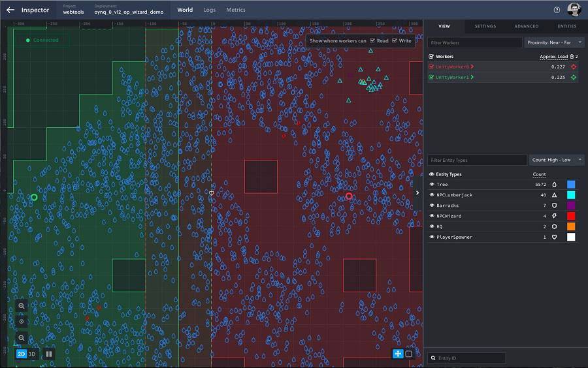This screenshot has height=368, width=588.
Task: Pause the world view updates
Action: click(x=49, y=354)
